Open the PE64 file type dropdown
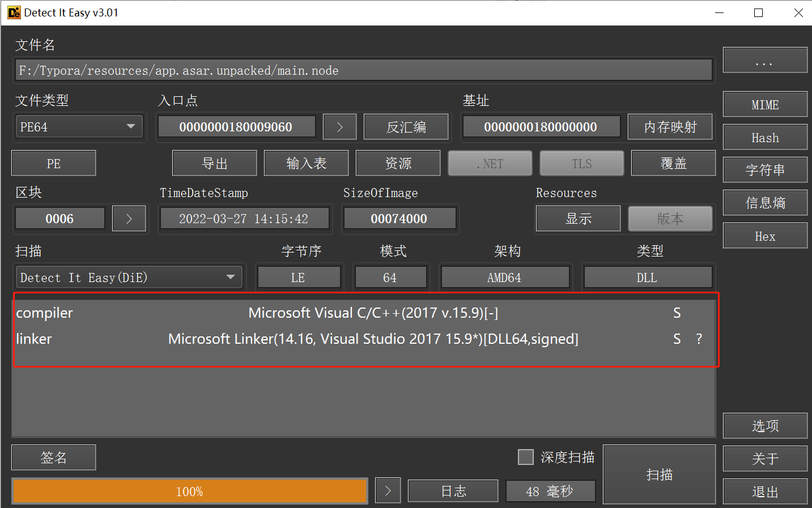This screenshot has width=812, height=508. pyautogui.click(x=79, y=127)
